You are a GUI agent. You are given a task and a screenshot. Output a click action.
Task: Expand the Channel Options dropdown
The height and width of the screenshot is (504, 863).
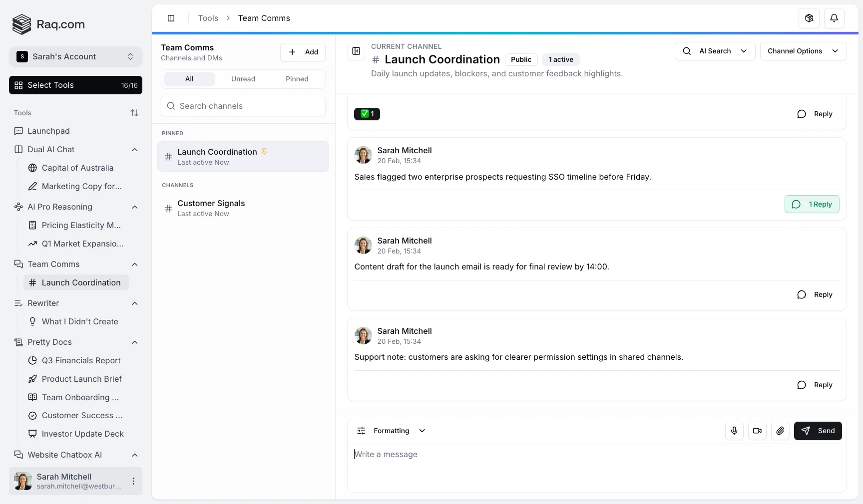click(803, 51)
